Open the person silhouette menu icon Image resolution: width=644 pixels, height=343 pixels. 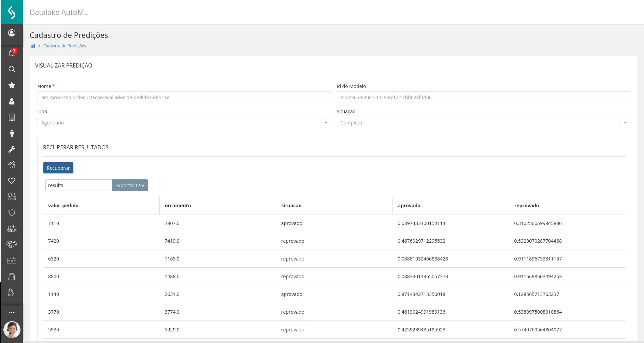[12, 101]
